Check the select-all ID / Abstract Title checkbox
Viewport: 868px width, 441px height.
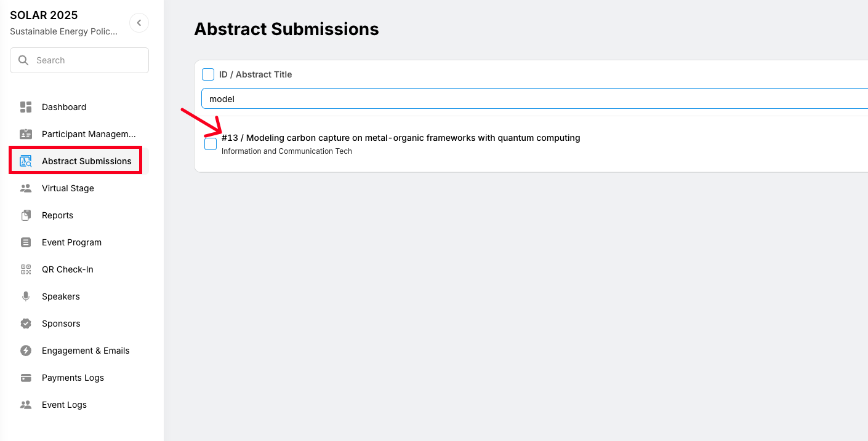208,74
